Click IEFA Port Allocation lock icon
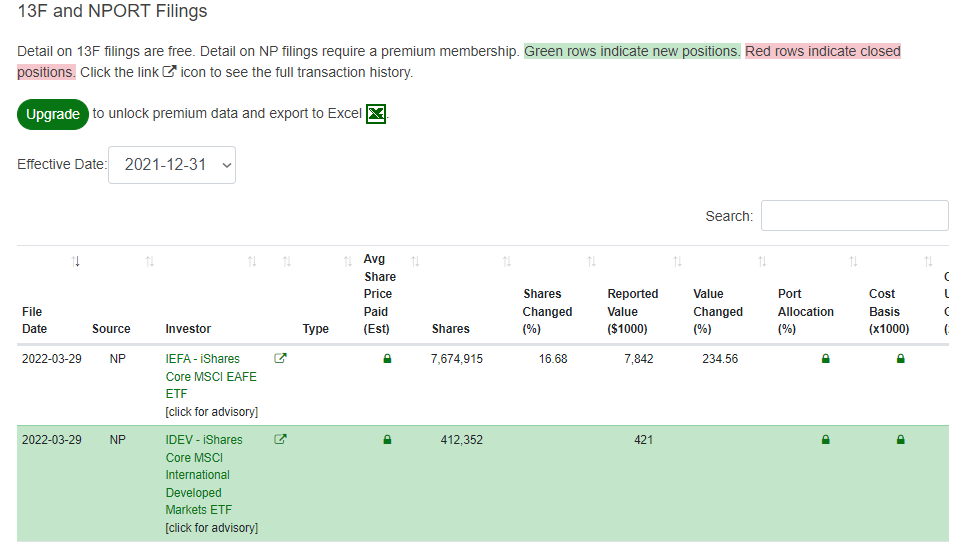 pyautogui.click(x=825, y=359)
